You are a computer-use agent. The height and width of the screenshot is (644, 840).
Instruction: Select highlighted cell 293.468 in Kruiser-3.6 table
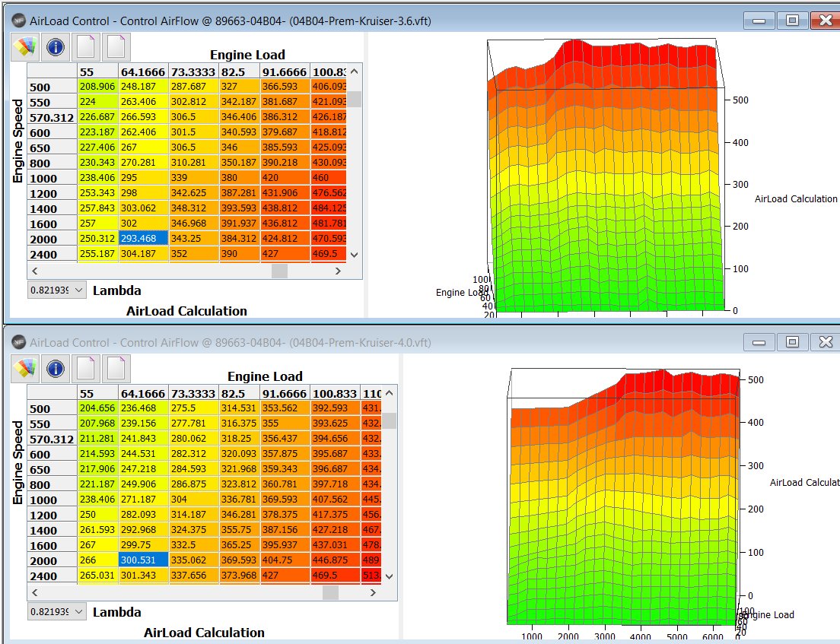click(144, 238)
